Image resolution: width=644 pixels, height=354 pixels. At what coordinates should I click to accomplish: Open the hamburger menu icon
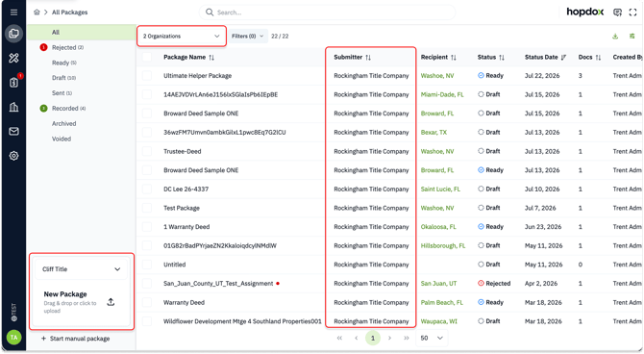click(x=13, y=13)
